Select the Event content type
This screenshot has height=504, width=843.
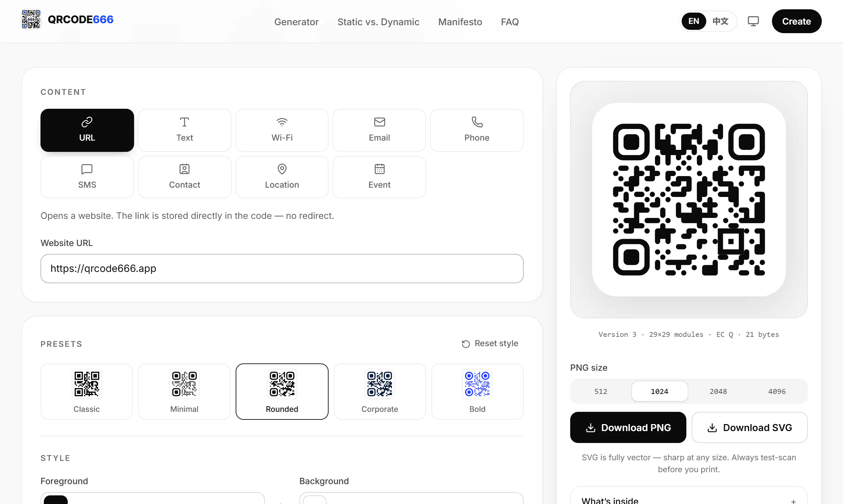379,177
